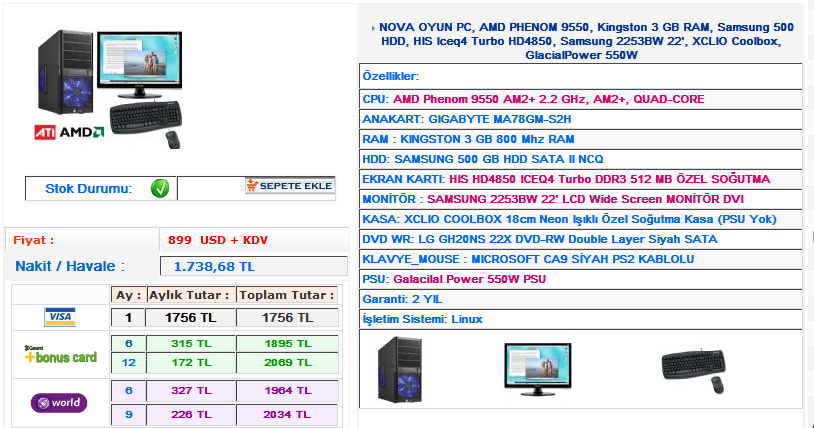Screen dimensions: 814x428
Task: Select the EKRAN KARTI HIS HD4850 row
Action: (580, 179)
